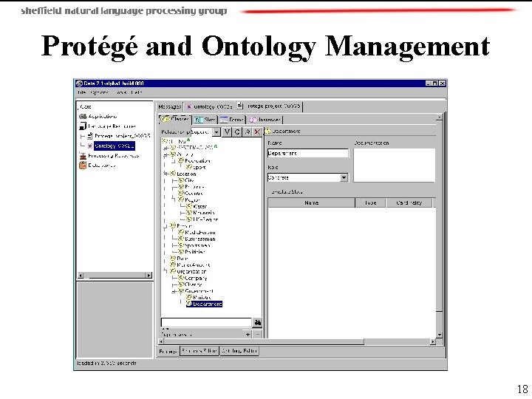Click the Water class icon

click(189, 206)
